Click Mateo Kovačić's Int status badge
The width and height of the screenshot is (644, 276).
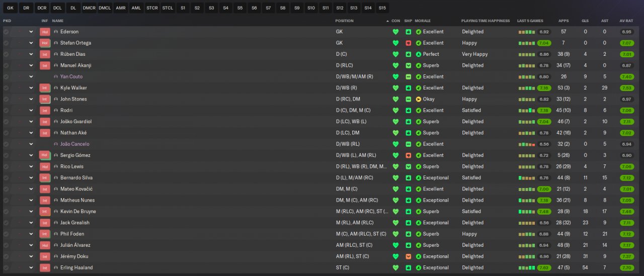[45, 189]
